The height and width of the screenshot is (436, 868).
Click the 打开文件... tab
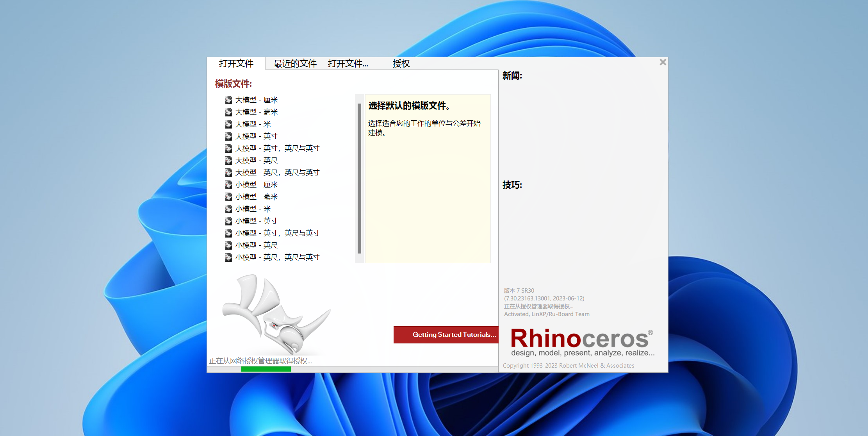(x=348, y=64)
